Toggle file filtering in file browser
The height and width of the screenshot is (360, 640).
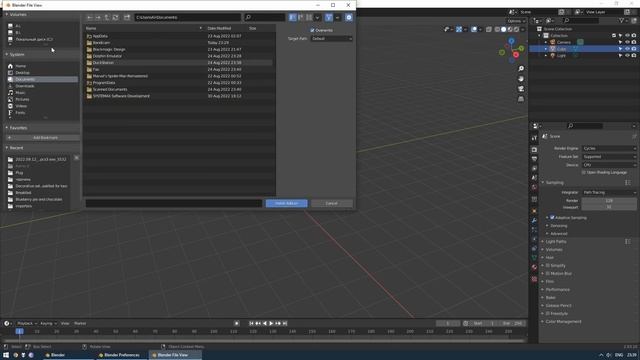click(x=329, y=18)
